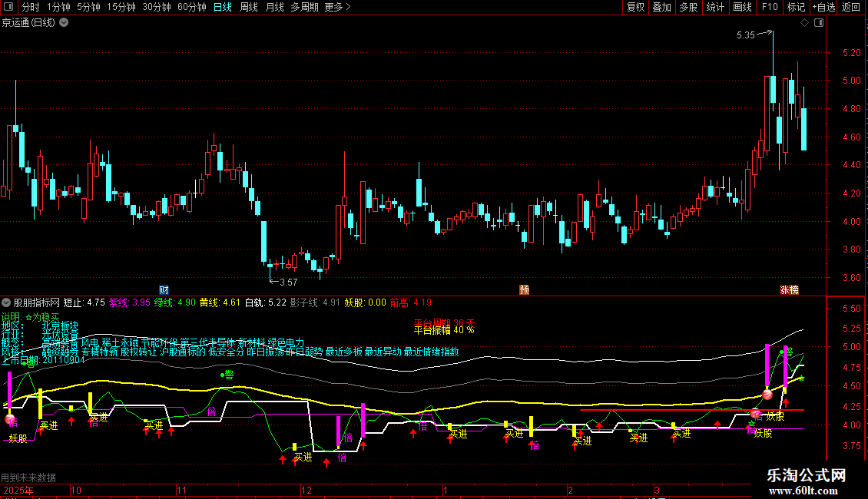Toggle 叠加 overlay mode
This screenshot has width=868, height=499.
[661, 8]
